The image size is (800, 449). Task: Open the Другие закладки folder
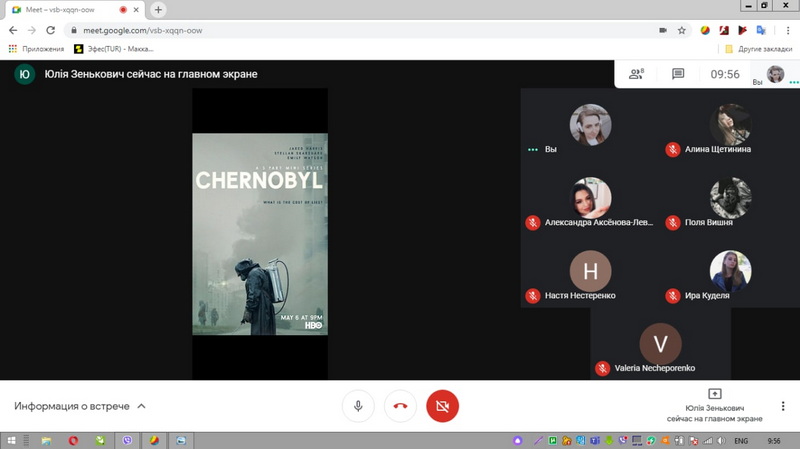click(759, 49)
